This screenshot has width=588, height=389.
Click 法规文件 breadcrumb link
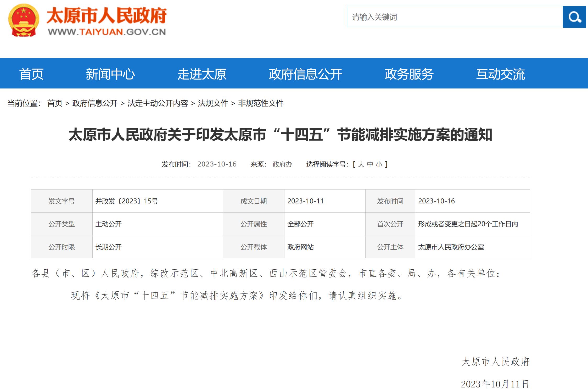(x=213, y=103)
